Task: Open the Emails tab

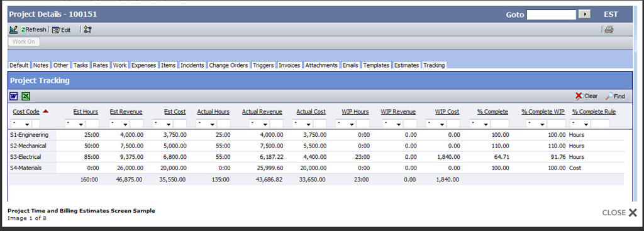Action: point(350,65)
